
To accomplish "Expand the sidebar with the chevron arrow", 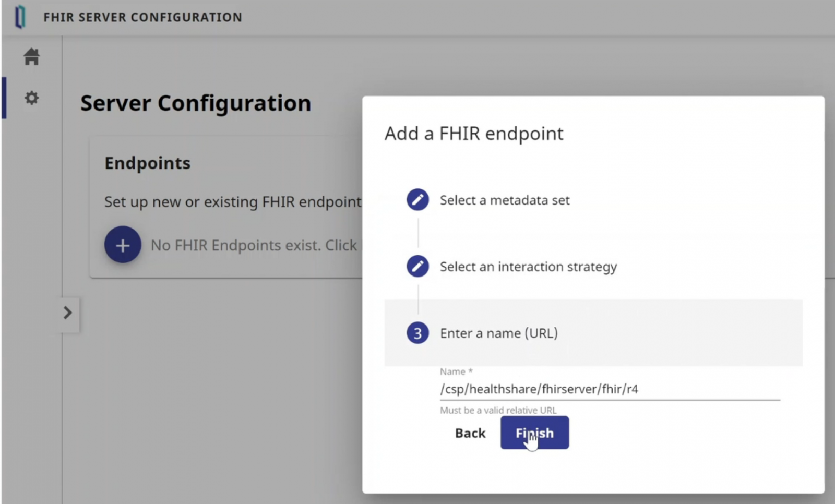I will [68, 313].
